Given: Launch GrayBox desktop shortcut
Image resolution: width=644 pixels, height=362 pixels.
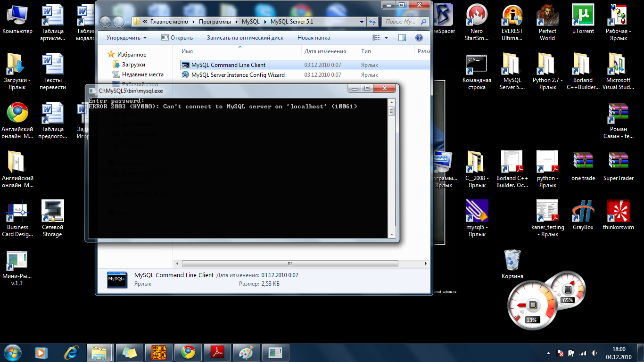Looking at the screenshot, I should click(583, 215).
